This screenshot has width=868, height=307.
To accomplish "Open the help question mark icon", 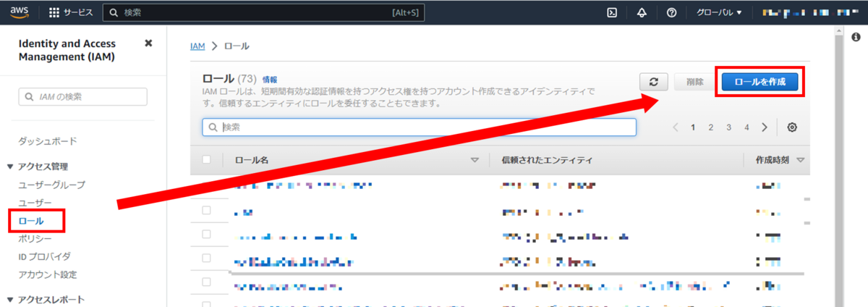I will [671, 12].
